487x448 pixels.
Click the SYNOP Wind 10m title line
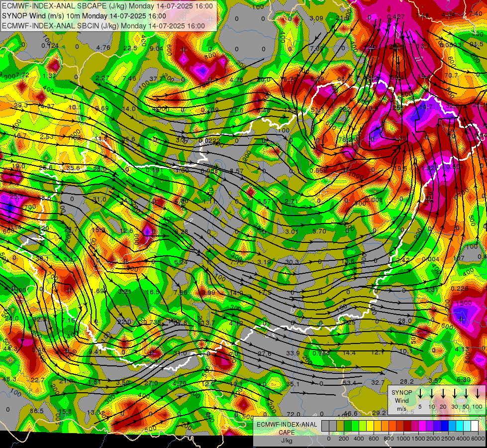(84, 16)
